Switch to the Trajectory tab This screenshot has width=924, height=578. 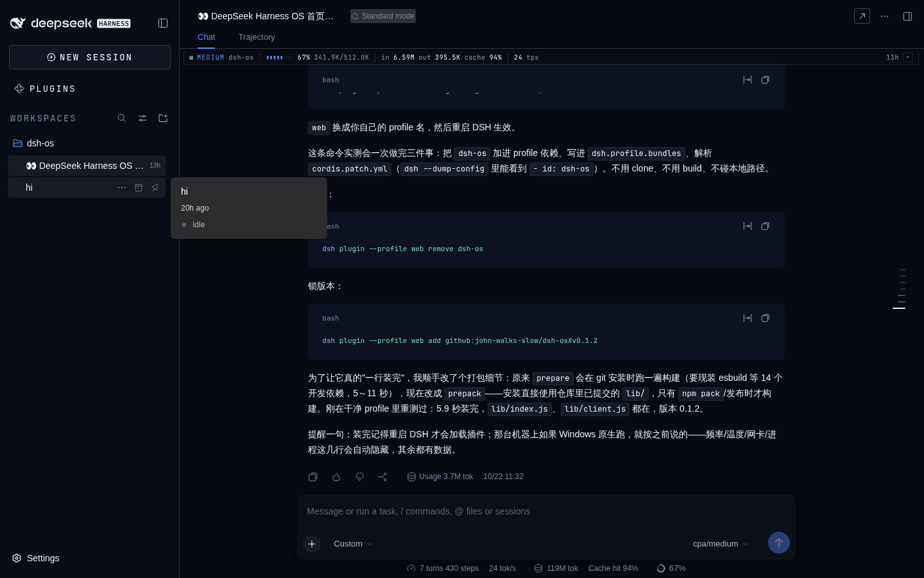click(x=257, y=37)
